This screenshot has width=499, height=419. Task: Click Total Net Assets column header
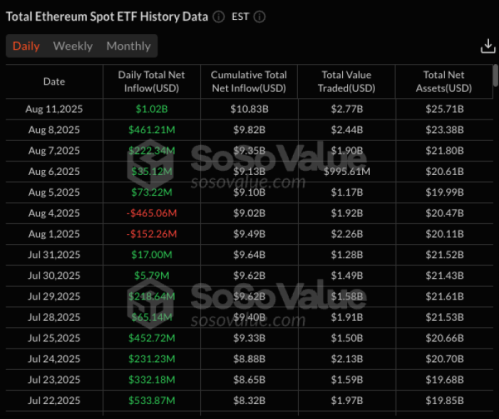(444, 82)
